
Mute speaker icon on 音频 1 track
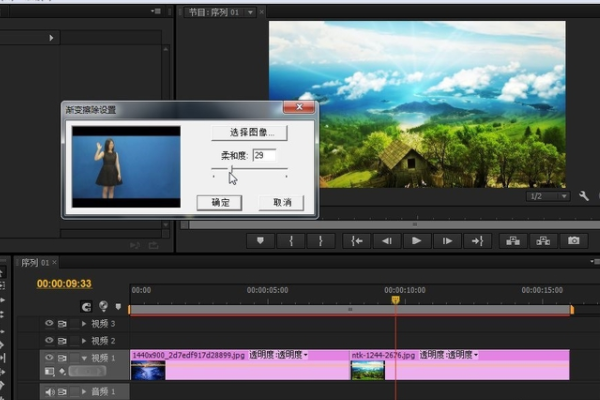coord(49,392)
